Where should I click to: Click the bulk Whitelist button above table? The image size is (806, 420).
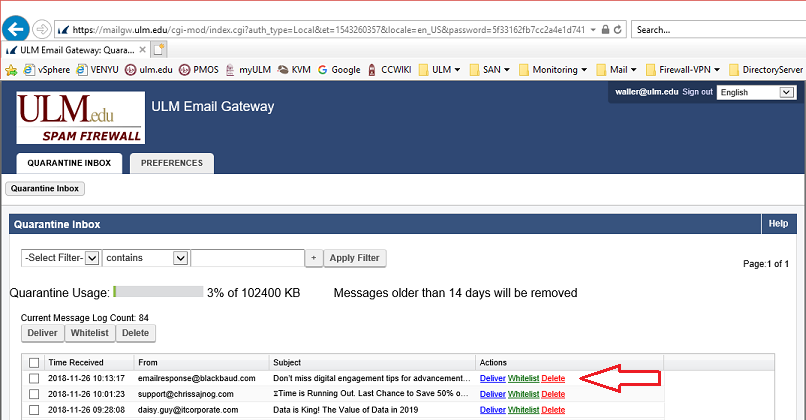[x=89, y=333]
